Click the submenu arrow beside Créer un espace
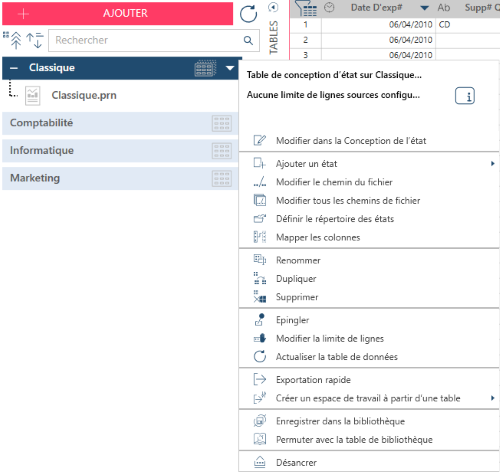Image resolution: width=500 pixels, height=472 pixels. click(x=493, y=398)
